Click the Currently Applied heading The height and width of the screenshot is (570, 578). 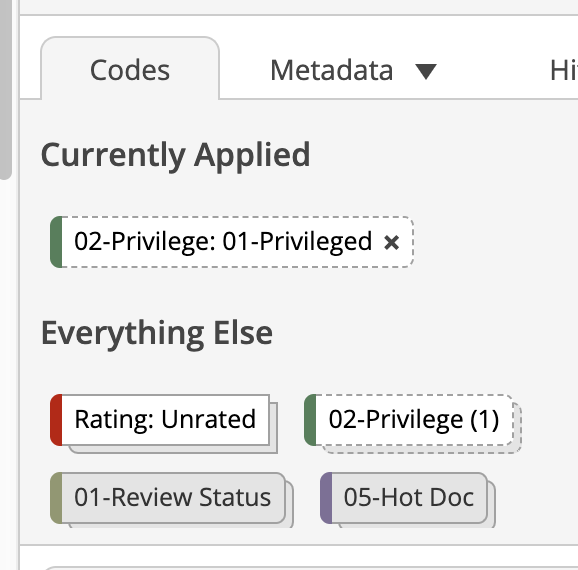point(175,156)
